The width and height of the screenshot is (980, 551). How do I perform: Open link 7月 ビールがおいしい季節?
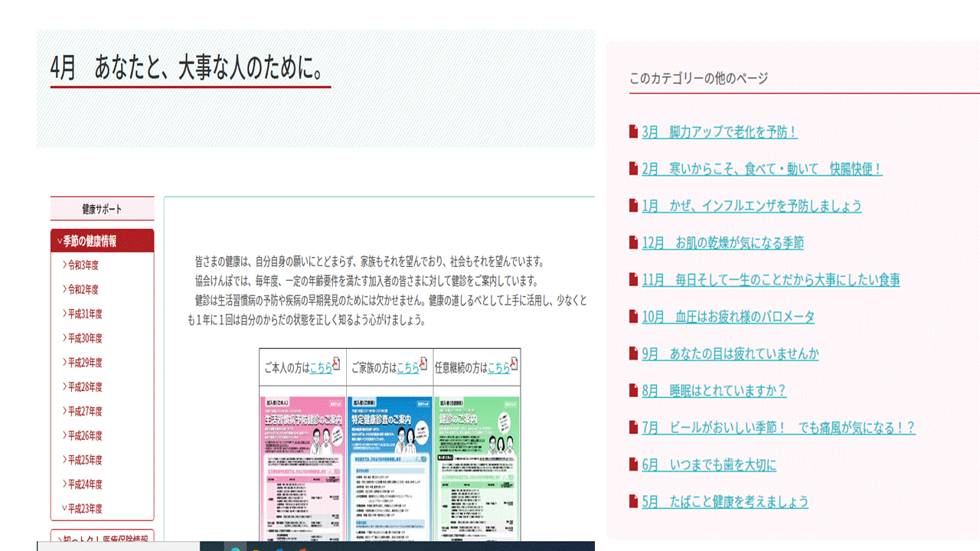coord(779,428)
